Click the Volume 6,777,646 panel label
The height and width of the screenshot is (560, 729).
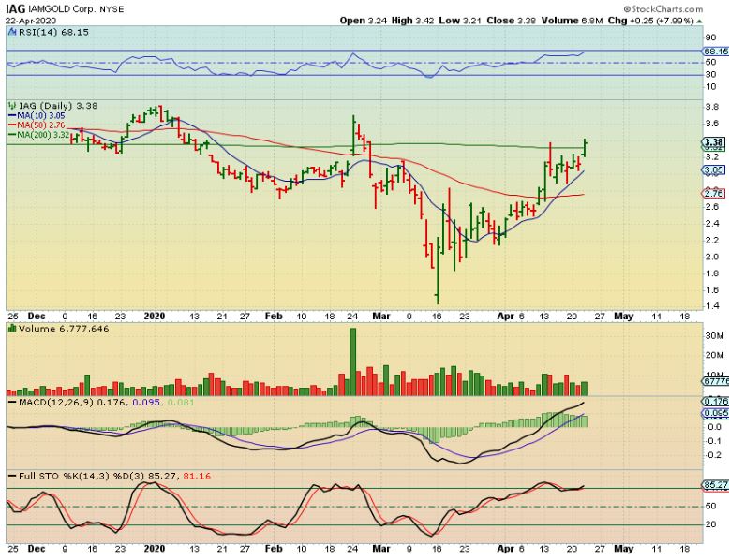point(64,329)
